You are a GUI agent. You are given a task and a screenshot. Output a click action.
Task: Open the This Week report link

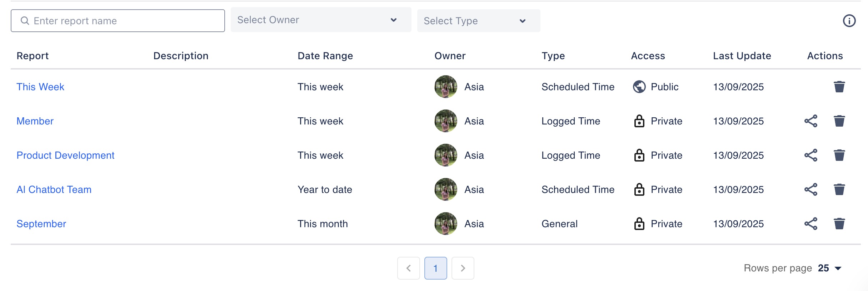tap(40, 87)
